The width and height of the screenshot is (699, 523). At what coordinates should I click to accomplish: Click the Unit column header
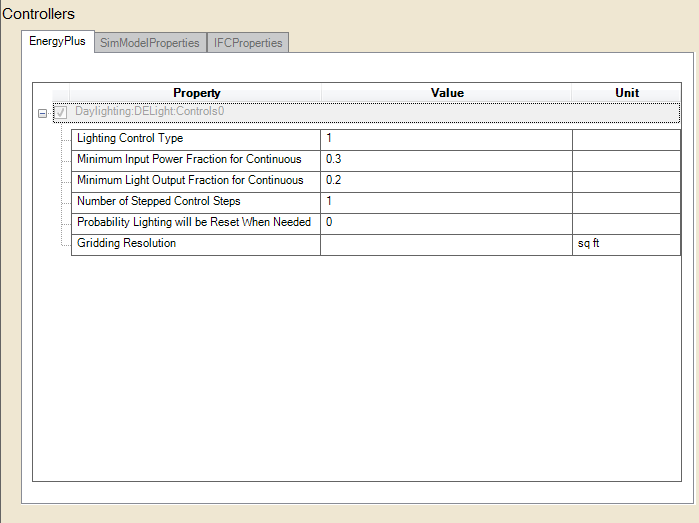[626, 93]
